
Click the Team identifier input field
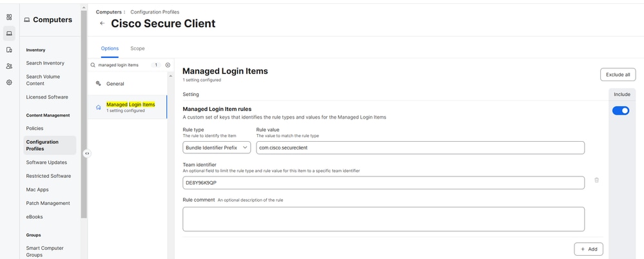click(384, 183)
